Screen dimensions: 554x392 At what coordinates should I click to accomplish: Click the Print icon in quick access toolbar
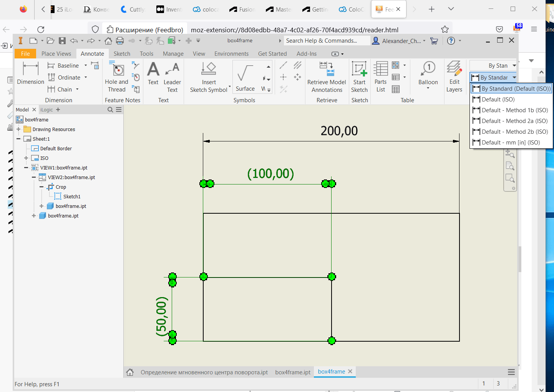(x=120, y=41)
